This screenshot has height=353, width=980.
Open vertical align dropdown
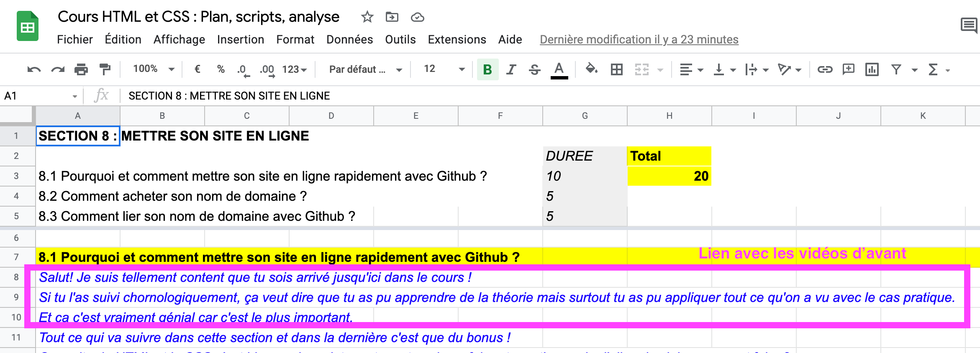(x=724, y=69)
